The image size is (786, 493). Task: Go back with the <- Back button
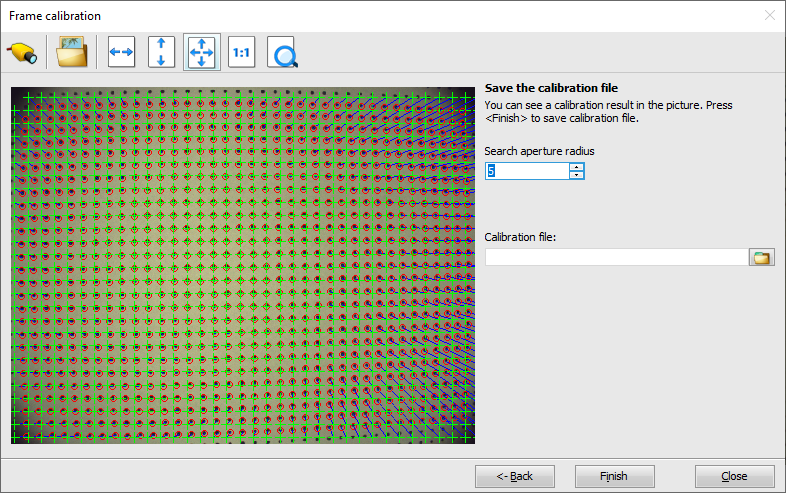[515, 476]
